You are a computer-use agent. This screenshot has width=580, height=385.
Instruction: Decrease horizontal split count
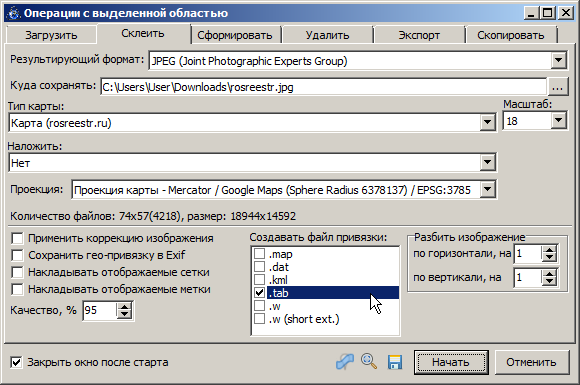(x=549, y=258)
